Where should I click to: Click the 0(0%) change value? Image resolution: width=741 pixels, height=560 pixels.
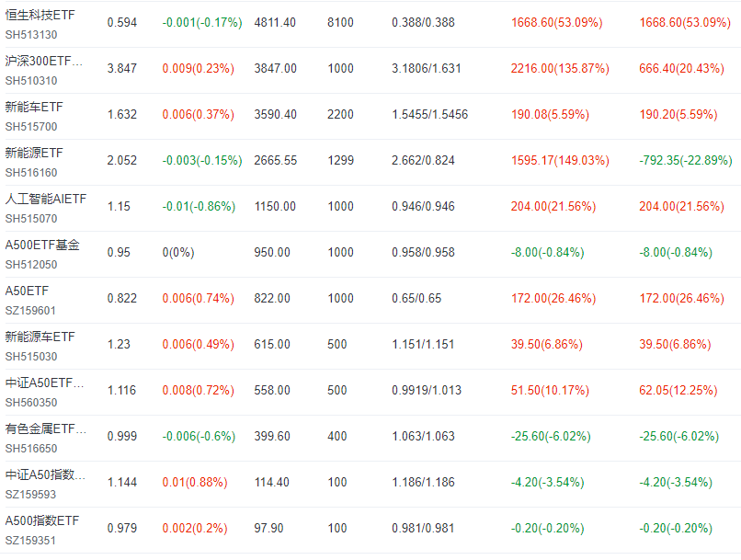(178, 252)
